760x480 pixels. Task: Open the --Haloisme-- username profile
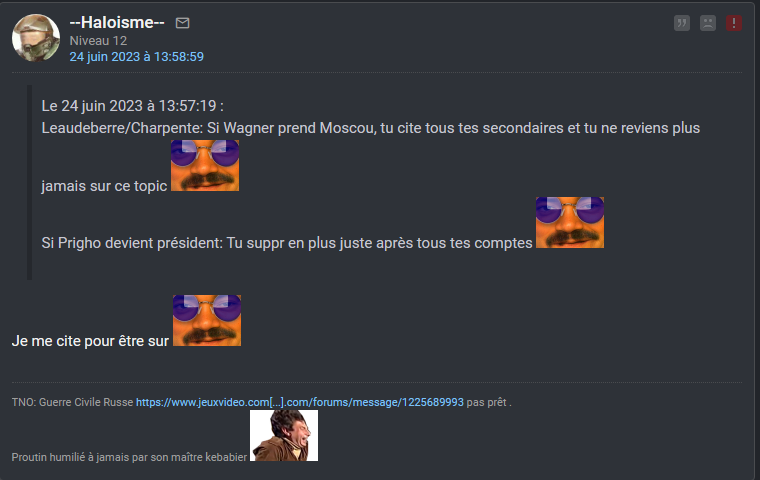(x=117, y=22)
